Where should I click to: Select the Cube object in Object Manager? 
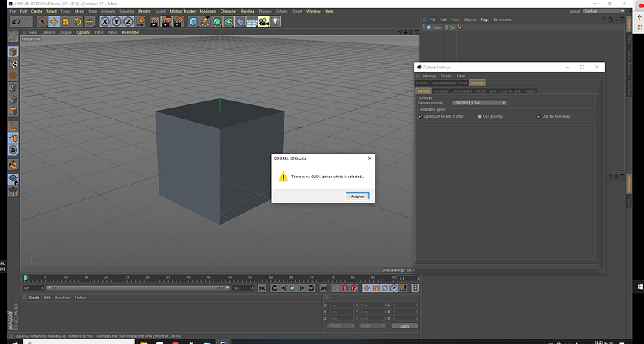[437, 27]
